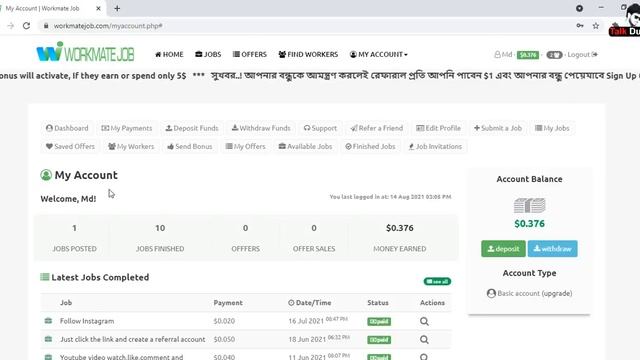Open My Workers tab

pyautogui.click(x=131, y=147)
